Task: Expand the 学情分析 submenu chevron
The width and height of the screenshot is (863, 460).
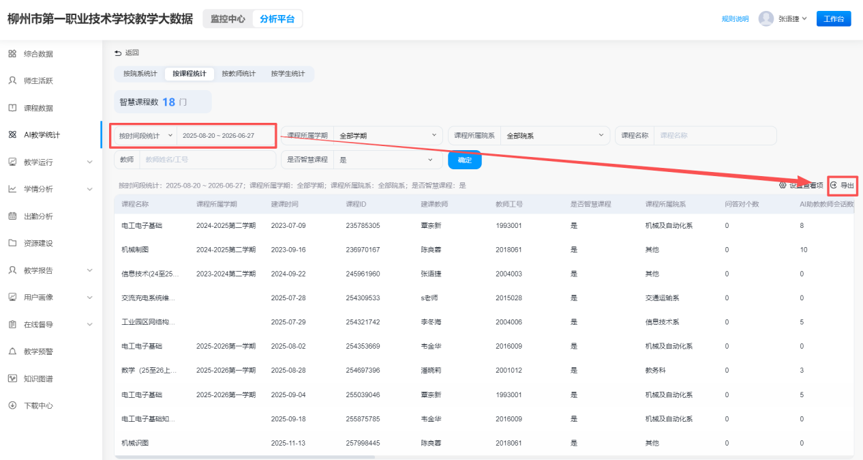Action: click(90, 189)
